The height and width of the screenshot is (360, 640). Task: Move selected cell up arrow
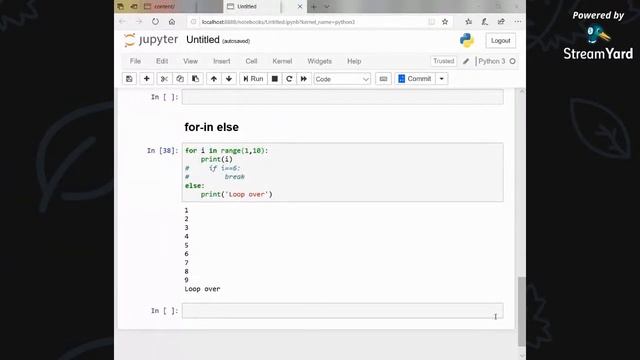pyautogui.click(x=213, y=79)
